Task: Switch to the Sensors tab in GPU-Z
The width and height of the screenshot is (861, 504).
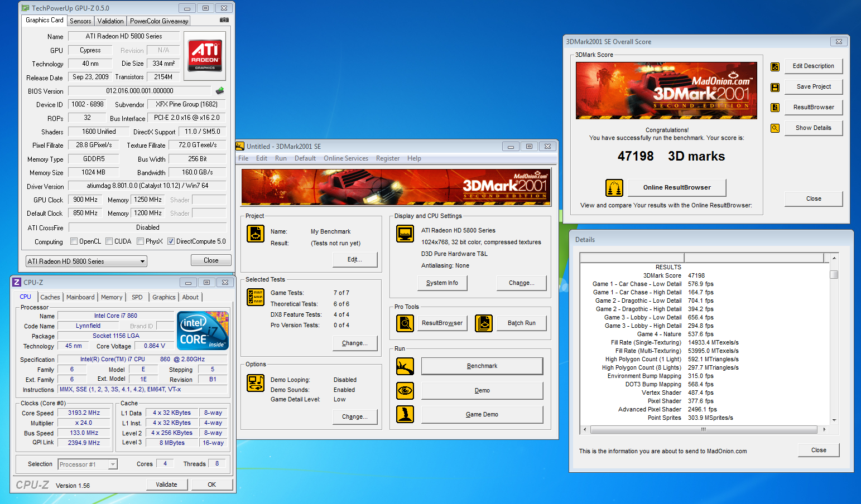Action: pos(80,21)
